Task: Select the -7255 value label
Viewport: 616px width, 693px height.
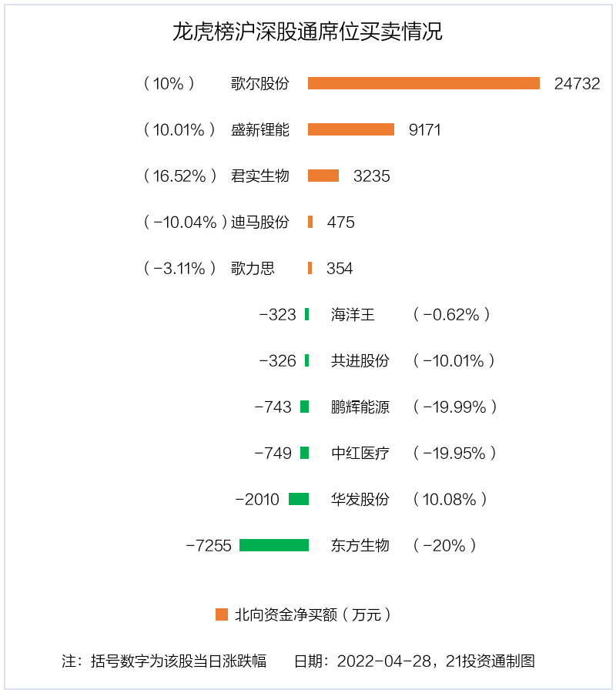Action: pos(209,545)
